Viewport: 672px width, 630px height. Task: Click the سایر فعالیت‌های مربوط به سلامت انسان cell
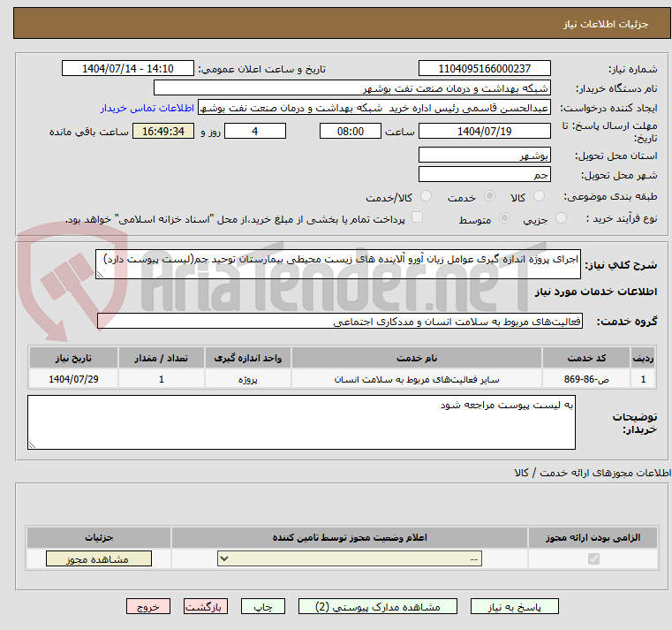417,379
